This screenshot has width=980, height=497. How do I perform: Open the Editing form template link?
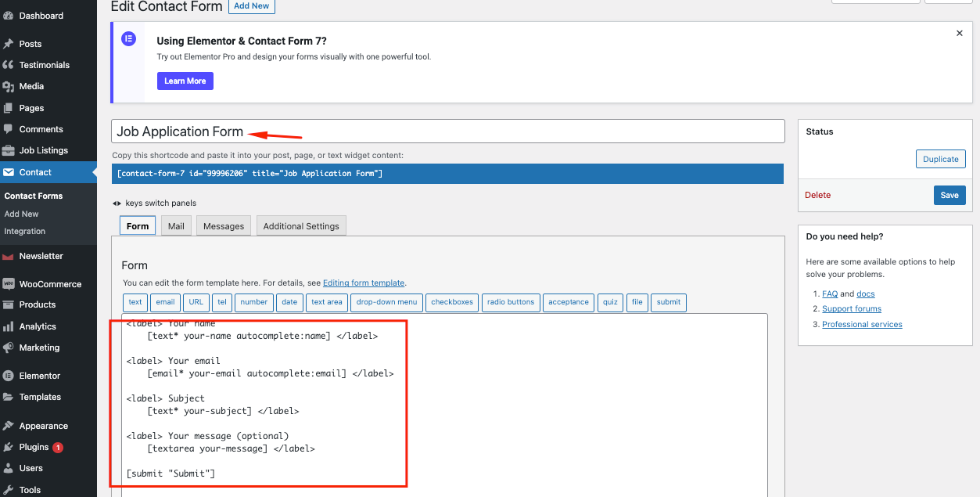pos(364,283)
